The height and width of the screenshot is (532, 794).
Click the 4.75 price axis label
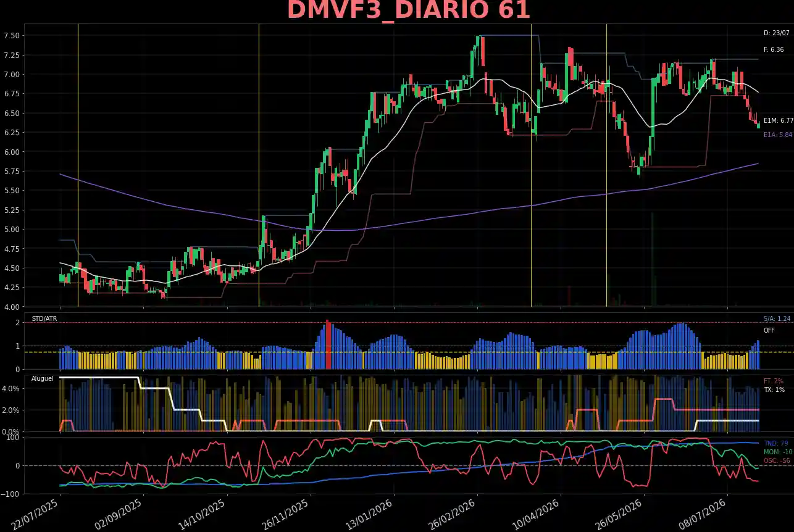tap(12, 249)
